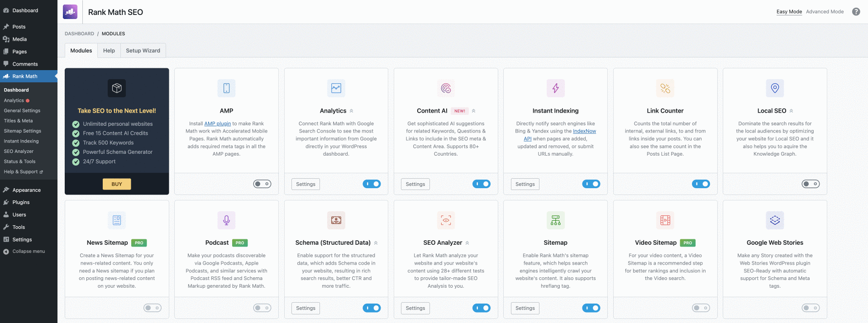This screenshot has width=868, height=323.
Task: Open Help & Support external link in sidebar
Action: coord(23,172)
